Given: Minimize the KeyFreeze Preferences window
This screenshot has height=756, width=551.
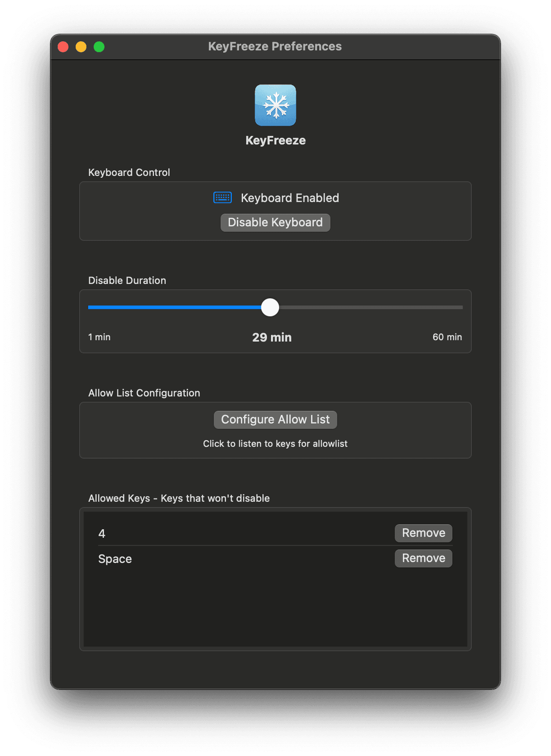Looking at the screenshot, I should pos(81,47).
